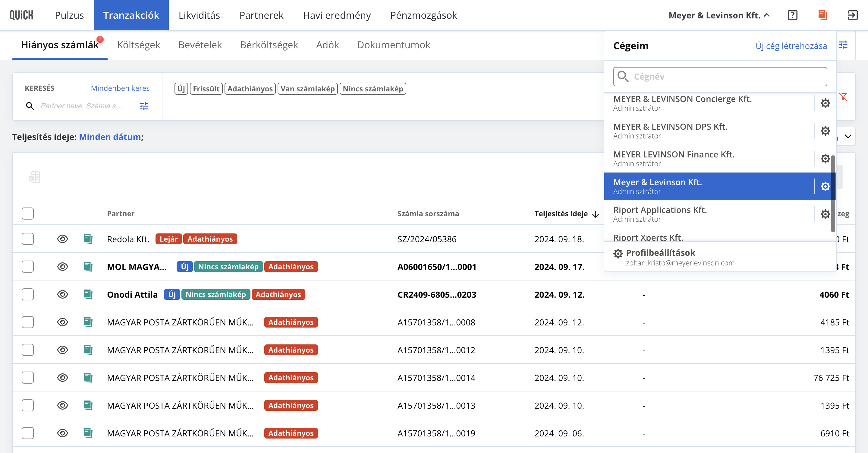Check the MOL MAGYA... row checkbox

tap(28, 267)
